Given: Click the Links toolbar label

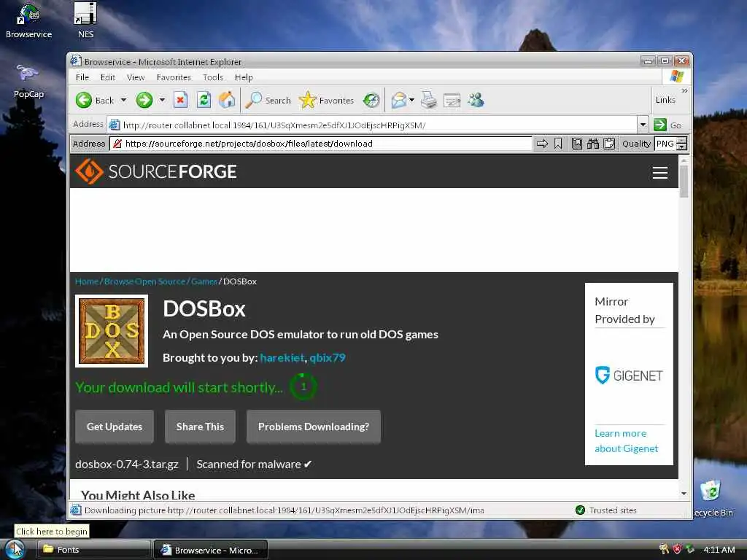Looking at the screenshot, I should 665,100.
